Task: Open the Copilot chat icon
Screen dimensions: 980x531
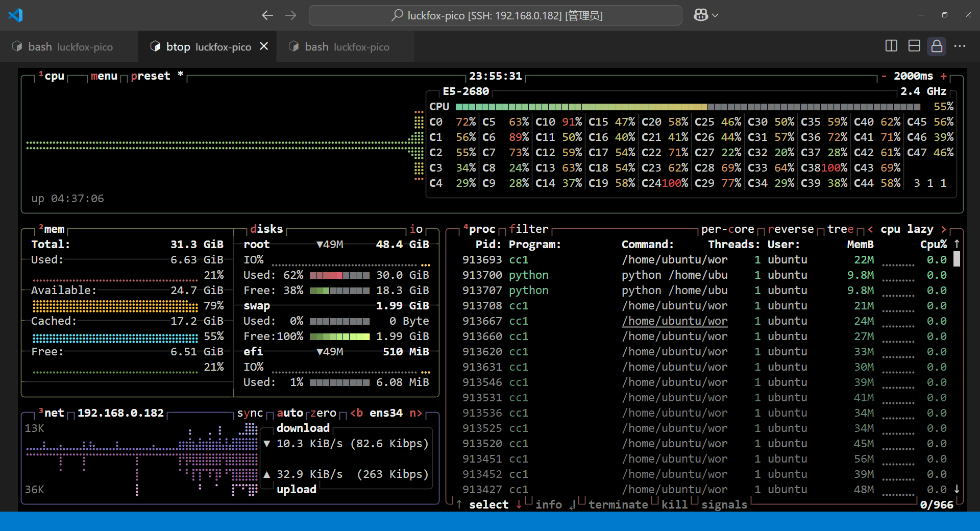Action: [701, 15]
